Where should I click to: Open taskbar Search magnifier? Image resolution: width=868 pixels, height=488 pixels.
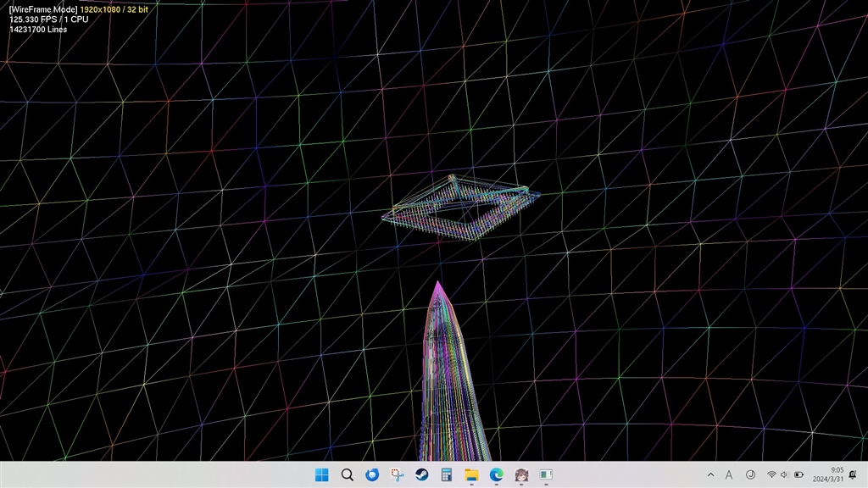(x=347, y=474)
